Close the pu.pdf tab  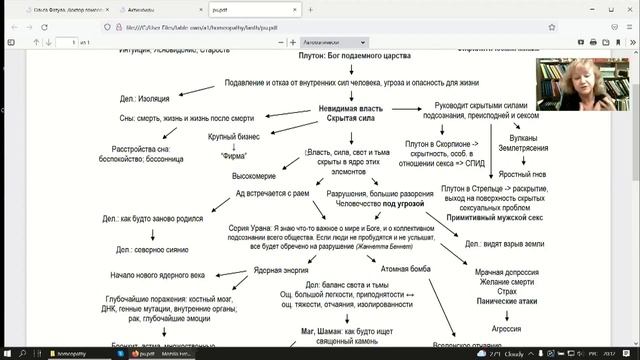click(x=295, y=10)
